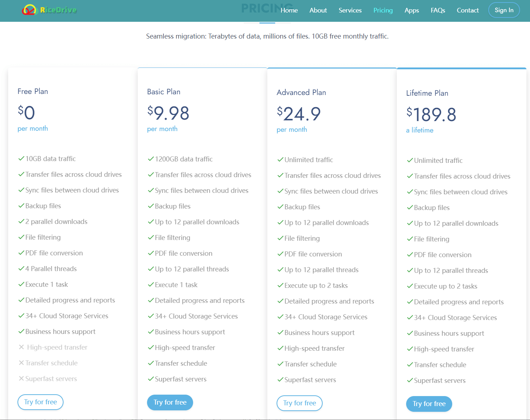The image size is (530, 420).
Task: Click checkmark beside Business hours support in Free Plan
Action: pos(21,331)
